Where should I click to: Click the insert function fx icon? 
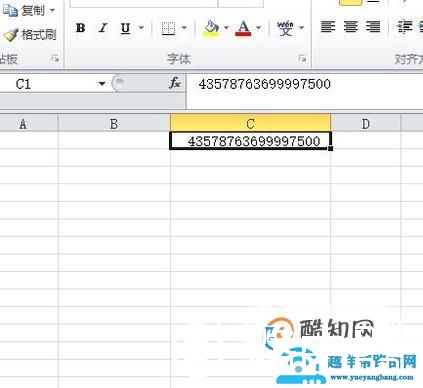coord(175,83)
